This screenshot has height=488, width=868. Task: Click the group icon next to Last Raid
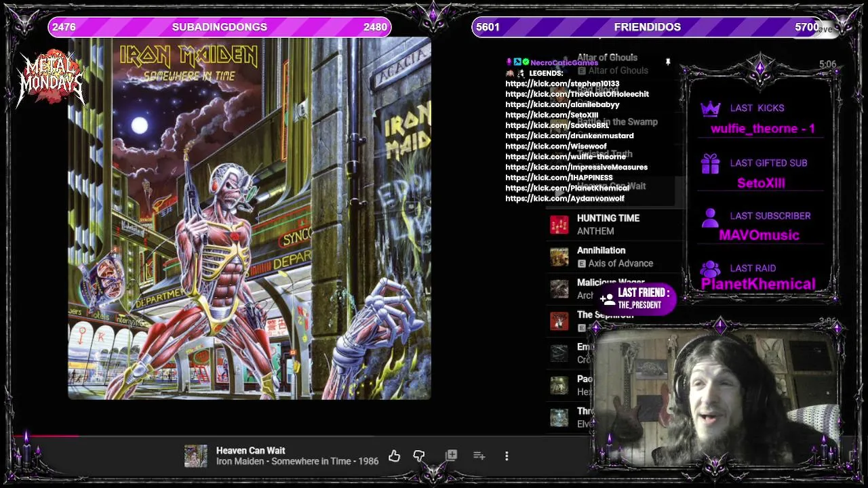(710, 269)
